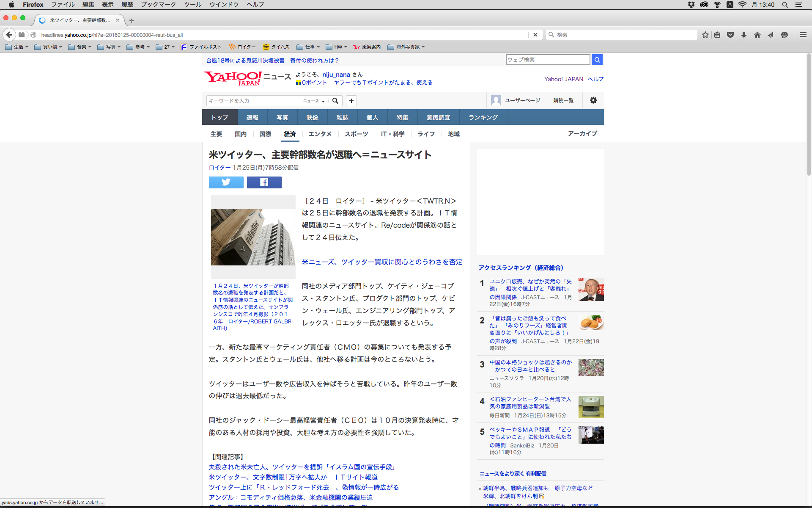Share article via Twitter bird button
Viewport: 812px width, 508px height.
click(x=226, y=182)
